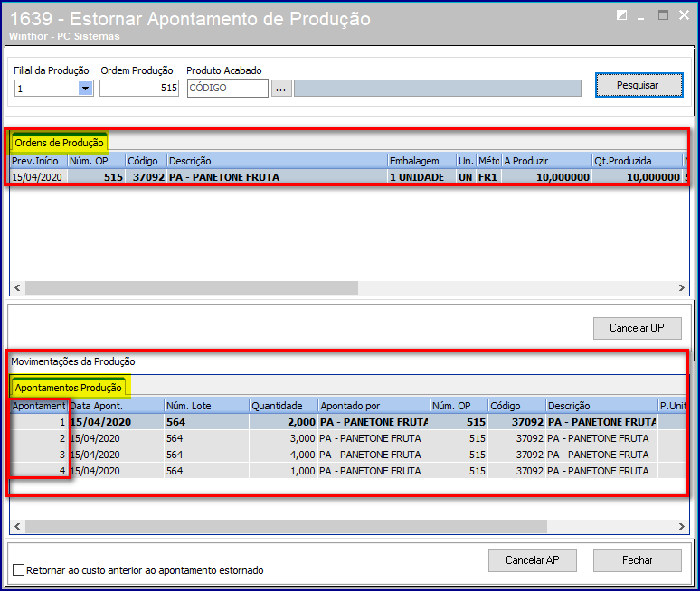Click the Data Apont. column header
Viewport: 700px width, 591px height.
tap(116, 406)
